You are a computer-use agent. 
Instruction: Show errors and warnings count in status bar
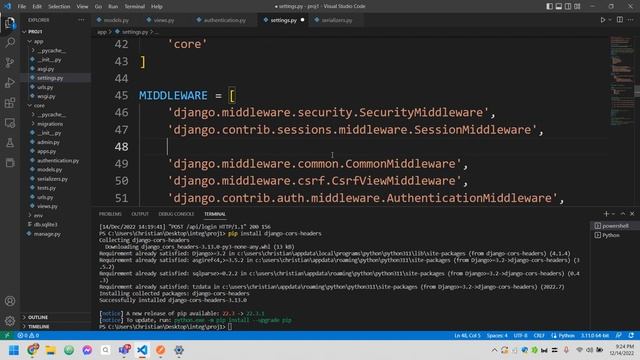pos(28,335)
